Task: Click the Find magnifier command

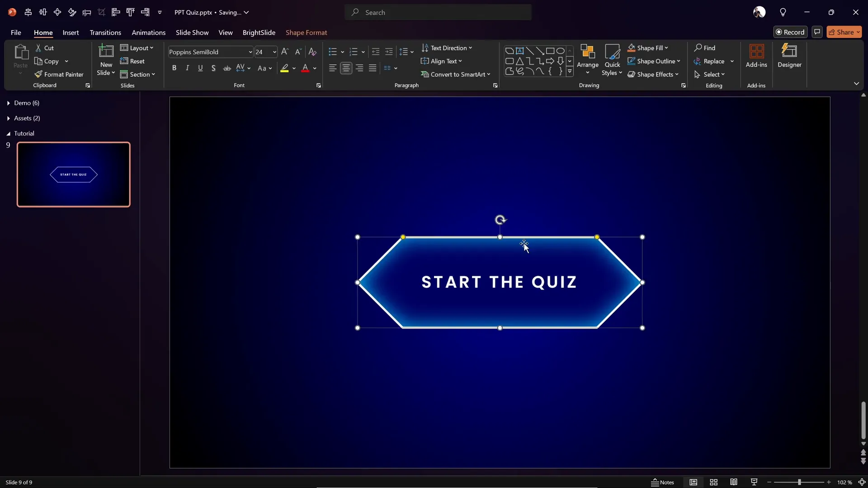Action: 705,48
